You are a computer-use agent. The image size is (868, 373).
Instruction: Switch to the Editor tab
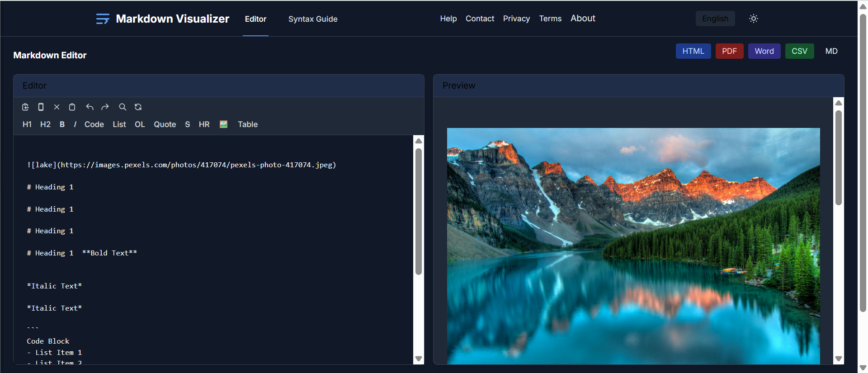coord(255,19)
